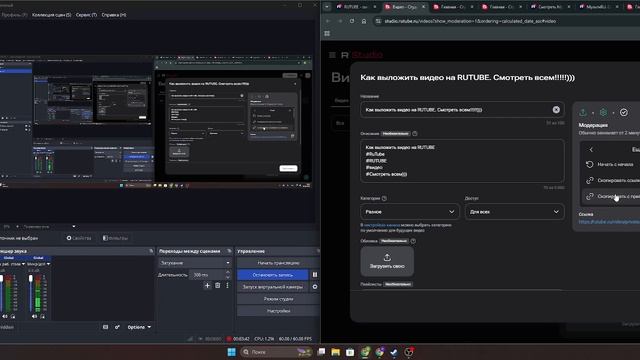Clear the video title with the X icon

click(556, 110)
